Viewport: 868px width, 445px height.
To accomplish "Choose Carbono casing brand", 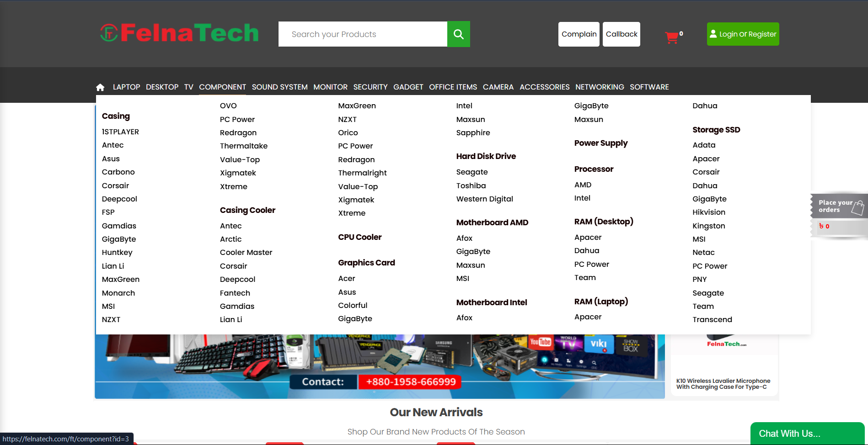I will 118,172.
